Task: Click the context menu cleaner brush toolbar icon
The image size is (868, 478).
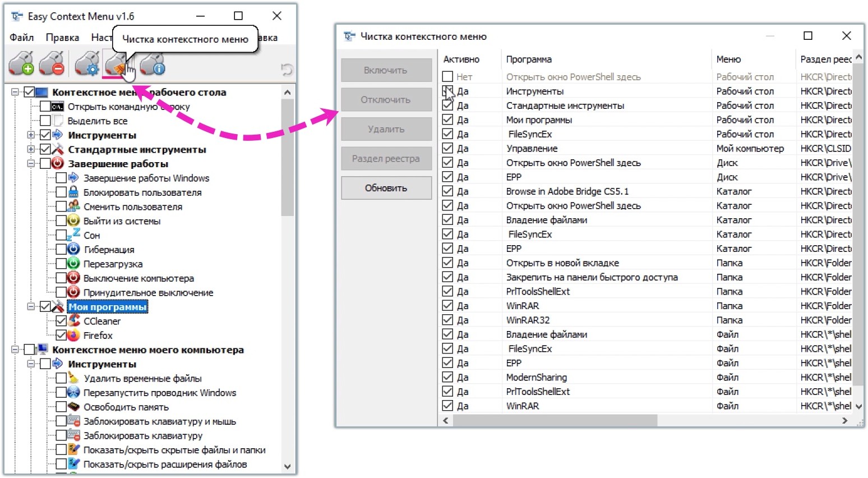Action: [x=117, y=63]
